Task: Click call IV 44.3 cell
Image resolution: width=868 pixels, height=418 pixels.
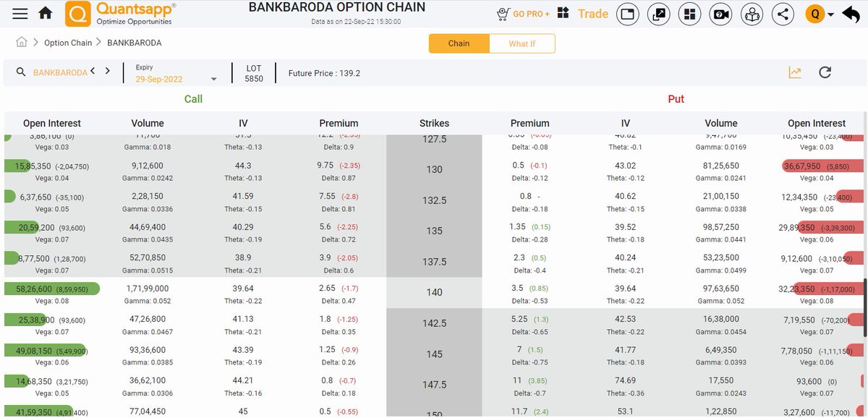Action: (243, 165)
